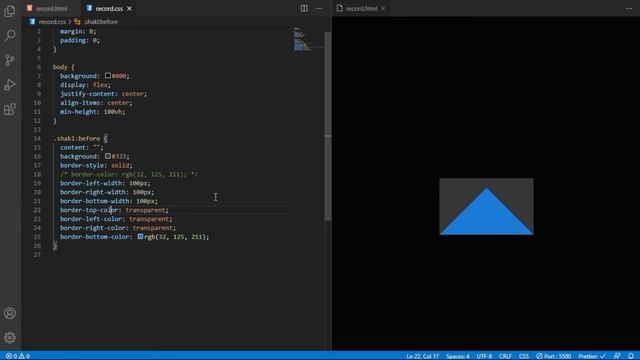Screen dimensions: 640x360
Task: Change language mode via CSS status item
Action: pos(524,356)
